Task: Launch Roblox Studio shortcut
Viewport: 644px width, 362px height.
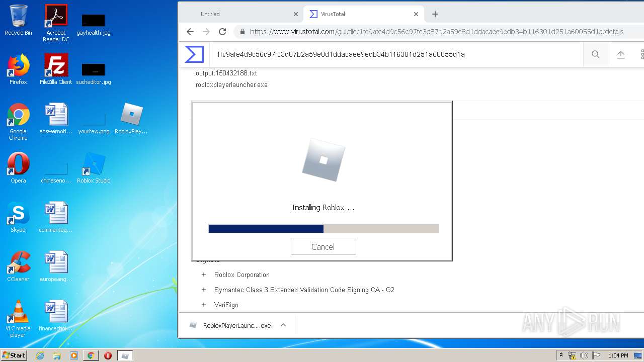Action: click(x=94, y=168)
